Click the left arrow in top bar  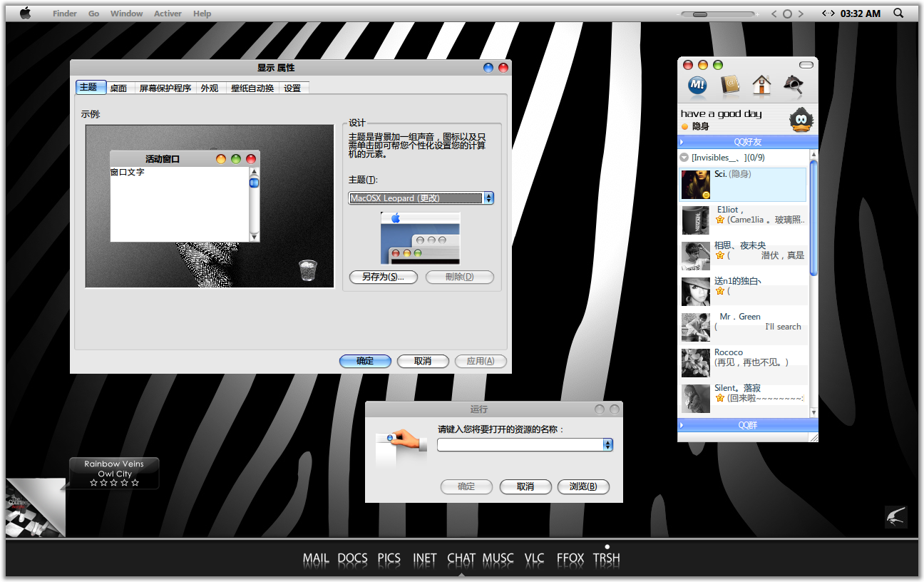(x=774, y=14)
